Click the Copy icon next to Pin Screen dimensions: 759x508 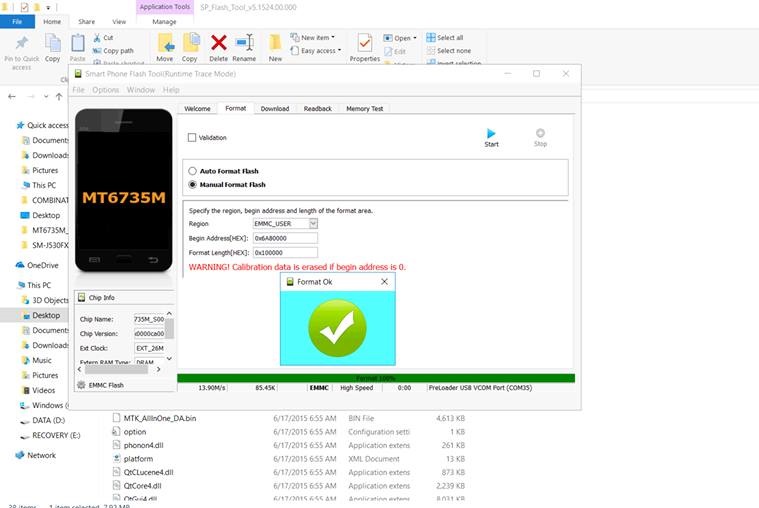pyautogui.click(x=52, y=43)
